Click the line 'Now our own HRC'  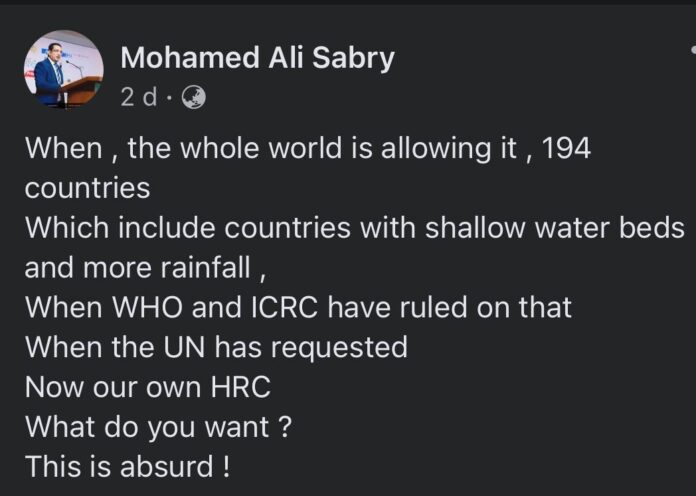(x=147, y=387)
